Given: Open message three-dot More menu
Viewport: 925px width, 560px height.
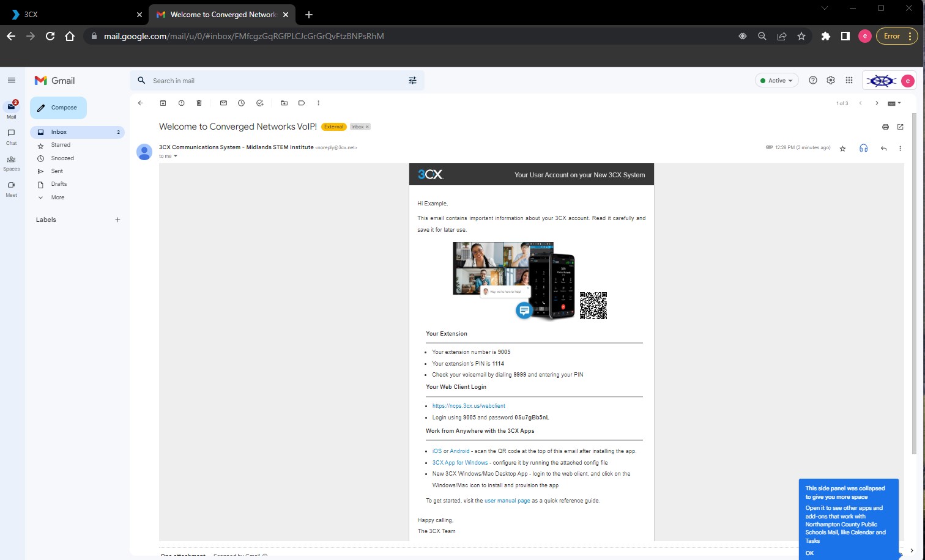Looking at the screenshot, I should click(900, 149).
